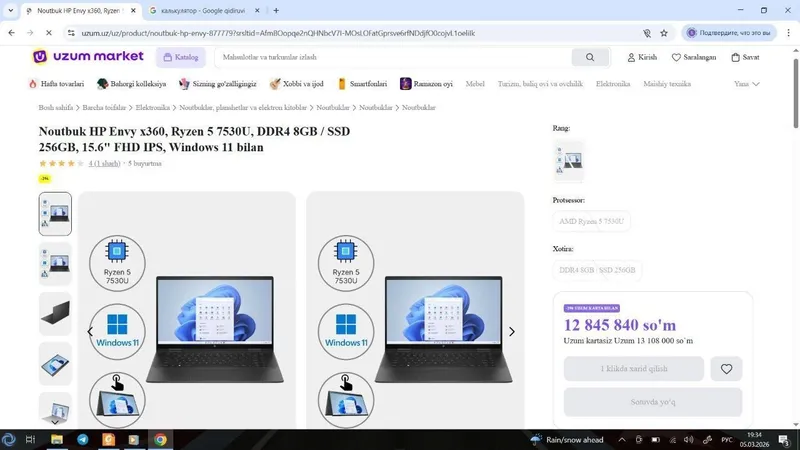Expand the thumbnail list down arrow
This screenshot has height=450, width=800.
coord(55,422)
